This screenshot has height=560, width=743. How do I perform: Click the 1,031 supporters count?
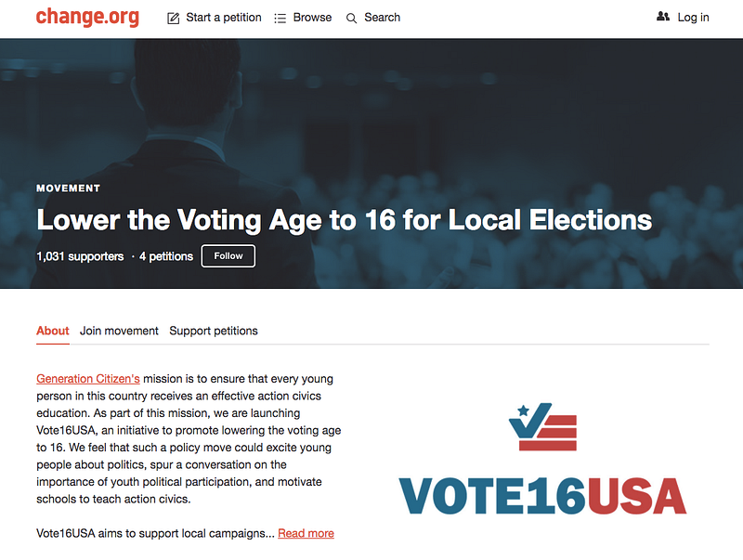click(80, 256)
